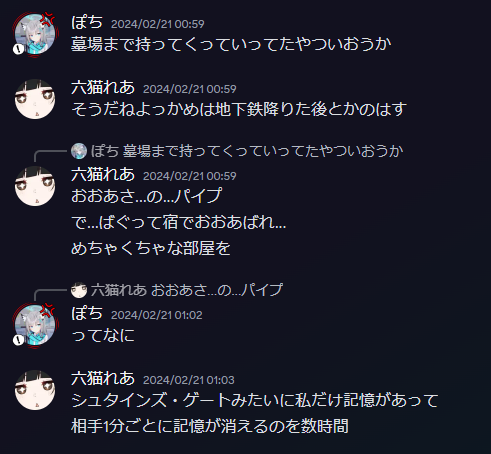This screenshot has width=491, height=454.
Task: Click the シュタインズ・ゲート message text
Action: pyautogui.click(x=255, y=400)
